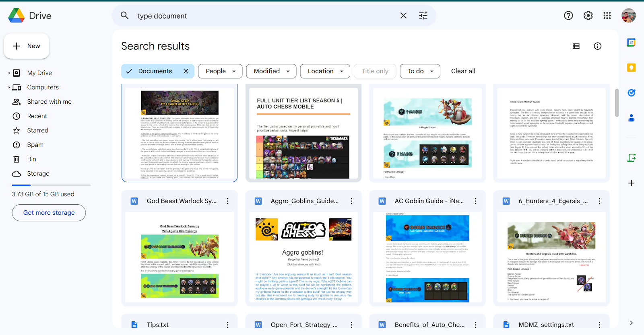Image resolution: width=644 pixels, height=335 pixels.
Task: Open more actions for God Beast Warlock file
Action: [x=227, y=201]
